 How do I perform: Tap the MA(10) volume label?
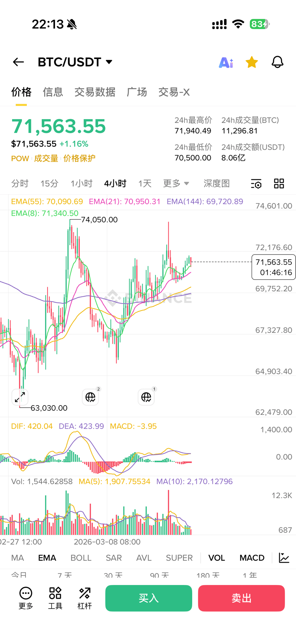tap(194, 482)
